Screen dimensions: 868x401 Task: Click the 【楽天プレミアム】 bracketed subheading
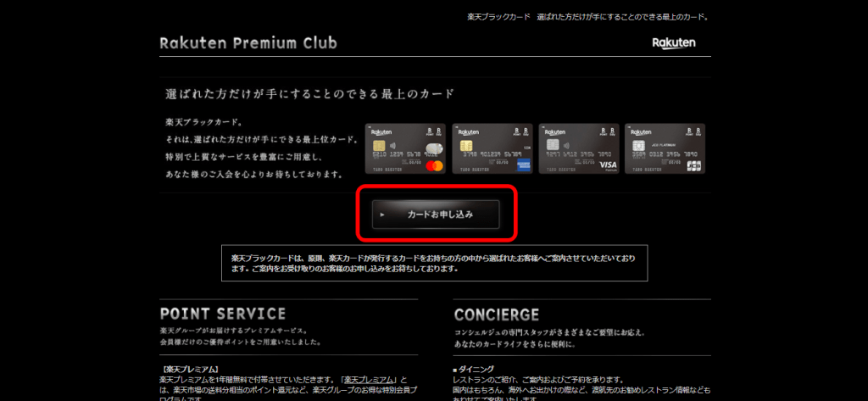click(x=189, y=369)
